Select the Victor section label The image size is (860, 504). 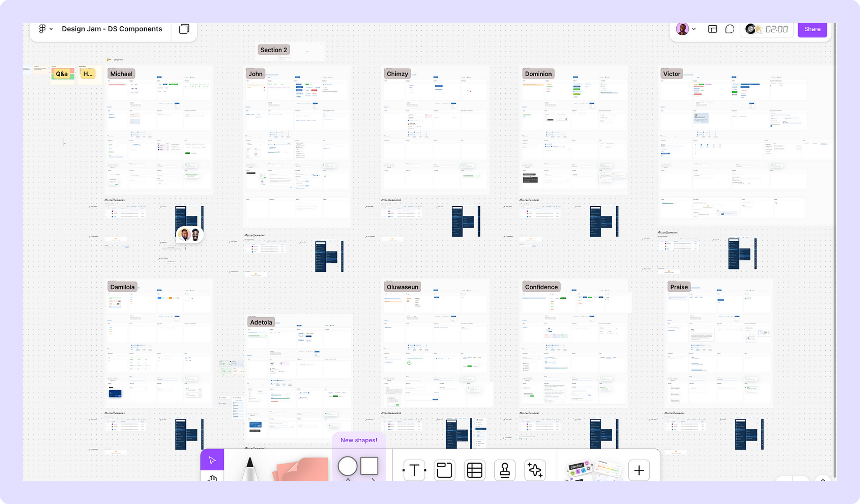click(672, 74)
